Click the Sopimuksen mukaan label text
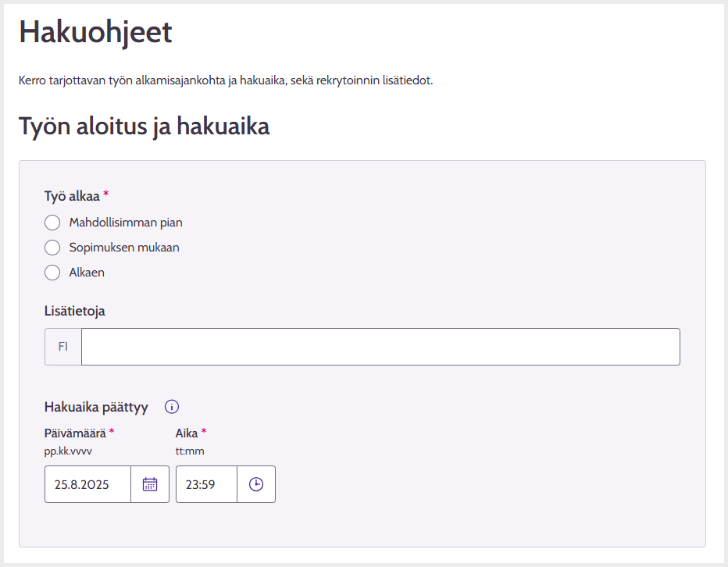Image resolution: width=728 pixels, height=567 pixels. click(x=124, y=248)
